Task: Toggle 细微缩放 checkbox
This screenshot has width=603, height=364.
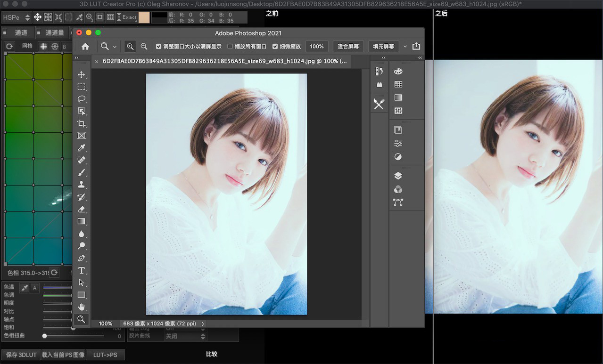Action: pyautogui.click(x=275, y=47)
